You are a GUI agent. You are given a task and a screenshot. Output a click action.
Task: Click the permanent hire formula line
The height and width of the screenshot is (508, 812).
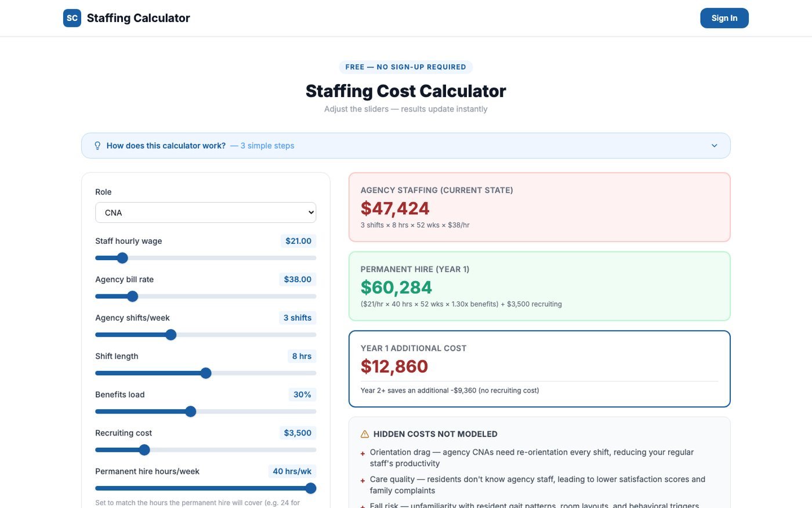[461, 304]
